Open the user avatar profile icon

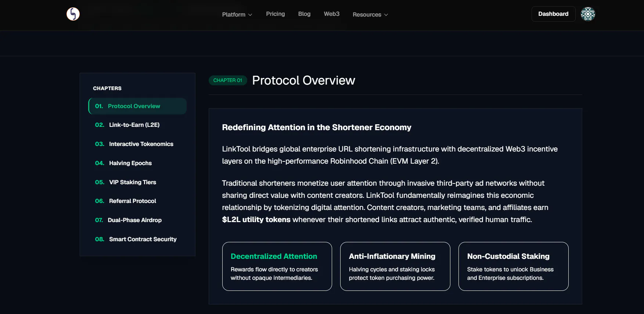coord(588,14)
